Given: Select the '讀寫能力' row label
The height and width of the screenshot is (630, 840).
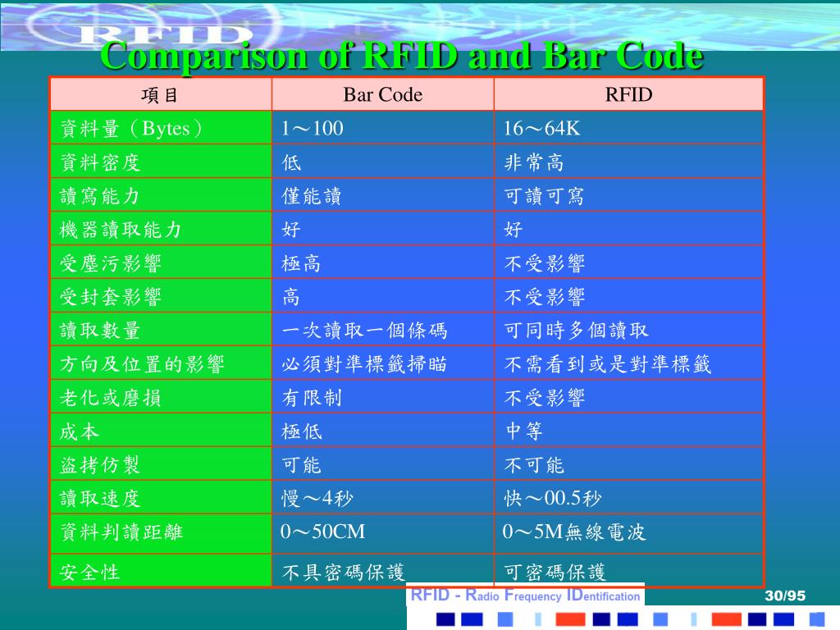Looking at the screenshot, I should pyautogui.click(x=161, y=196).
